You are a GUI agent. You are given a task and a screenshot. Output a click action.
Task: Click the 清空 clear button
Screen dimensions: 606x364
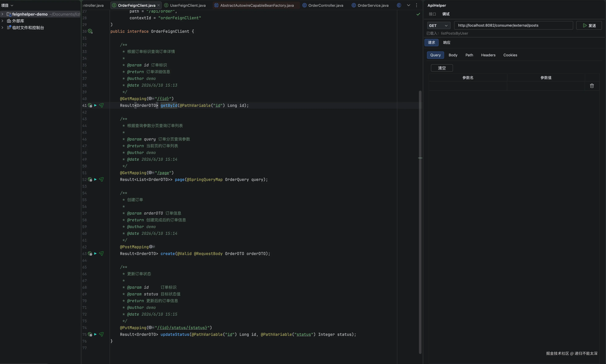[x=442, y=68]
